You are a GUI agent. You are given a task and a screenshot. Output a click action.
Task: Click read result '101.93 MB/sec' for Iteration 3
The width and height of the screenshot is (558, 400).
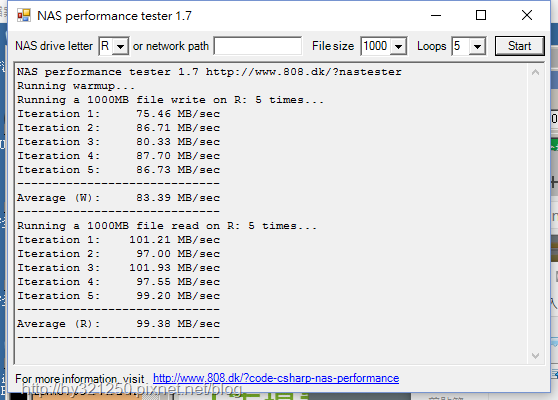tap(174, 268)
